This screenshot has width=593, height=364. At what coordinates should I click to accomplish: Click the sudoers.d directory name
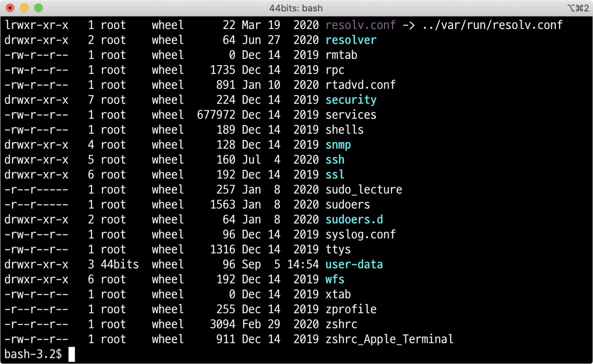click(354, 220)
